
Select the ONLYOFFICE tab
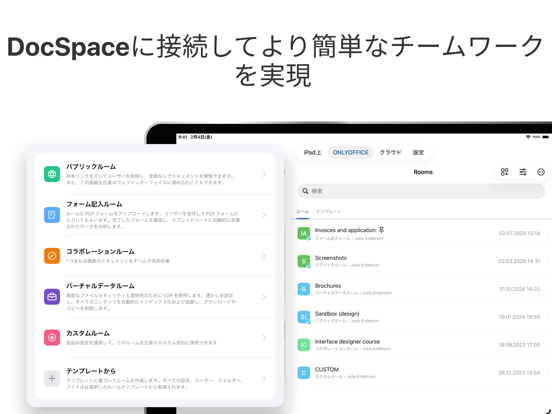[350, 152]
